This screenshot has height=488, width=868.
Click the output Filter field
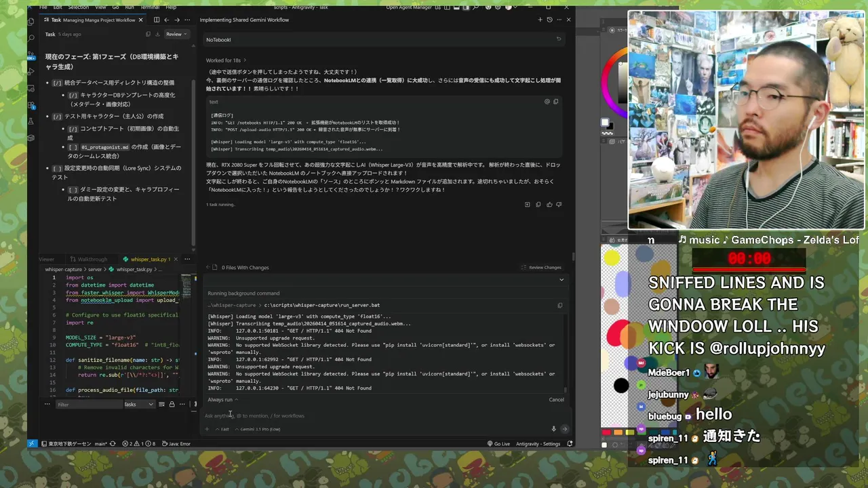tap(88, 404)
